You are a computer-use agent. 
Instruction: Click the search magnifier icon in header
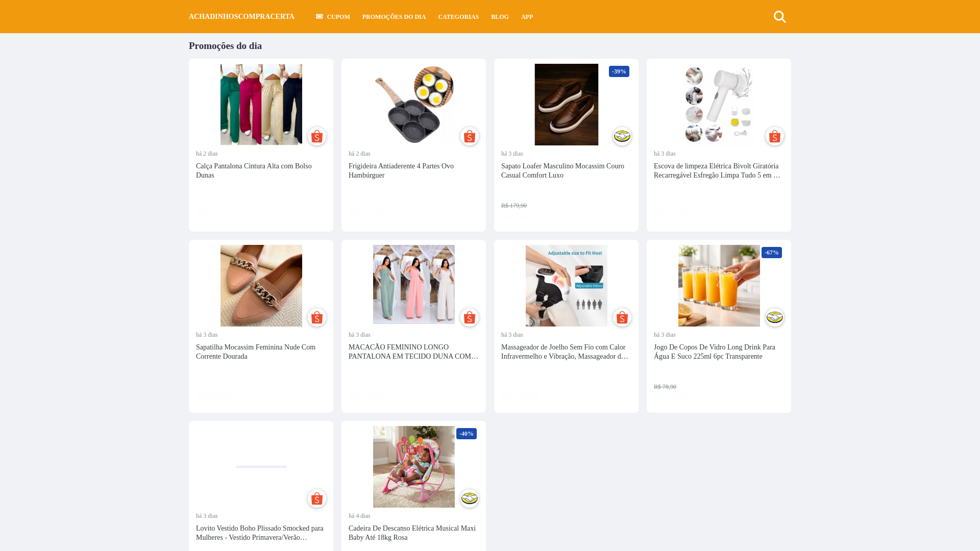pos(779,17)
